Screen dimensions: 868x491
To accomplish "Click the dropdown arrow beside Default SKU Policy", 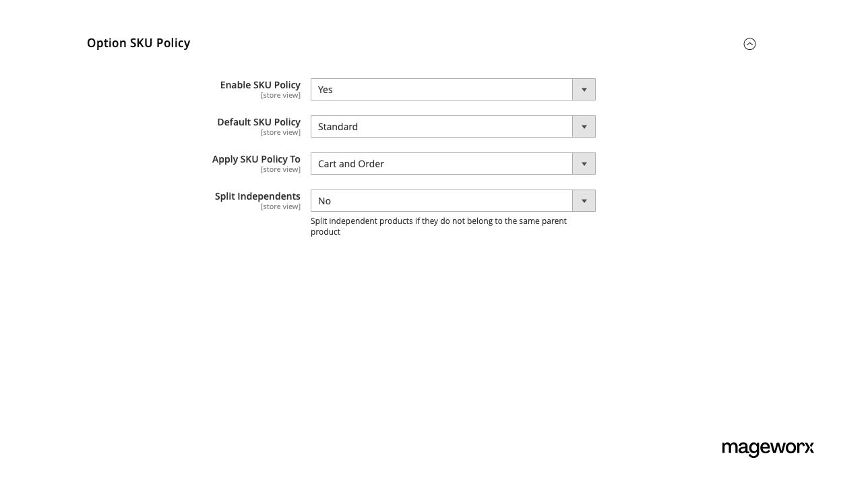I will click(x=584, y=126).
